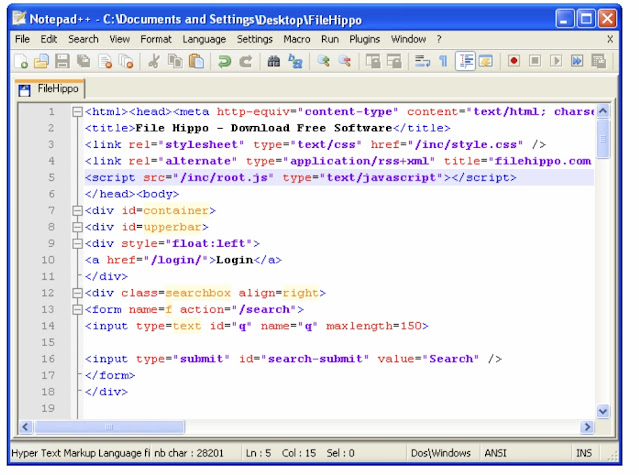Open the Window menu

(x=409, y=40)
